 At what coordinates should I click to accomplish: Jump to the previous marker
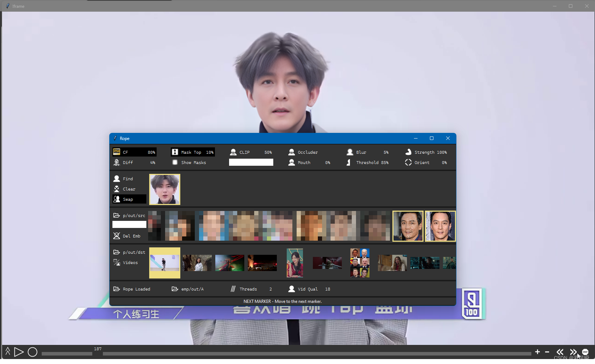[x=560, y=352]
